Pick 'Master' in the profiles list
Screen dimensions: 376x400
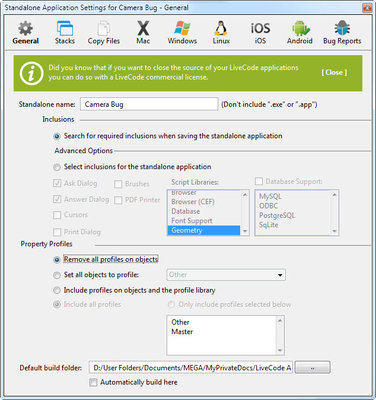182,332
